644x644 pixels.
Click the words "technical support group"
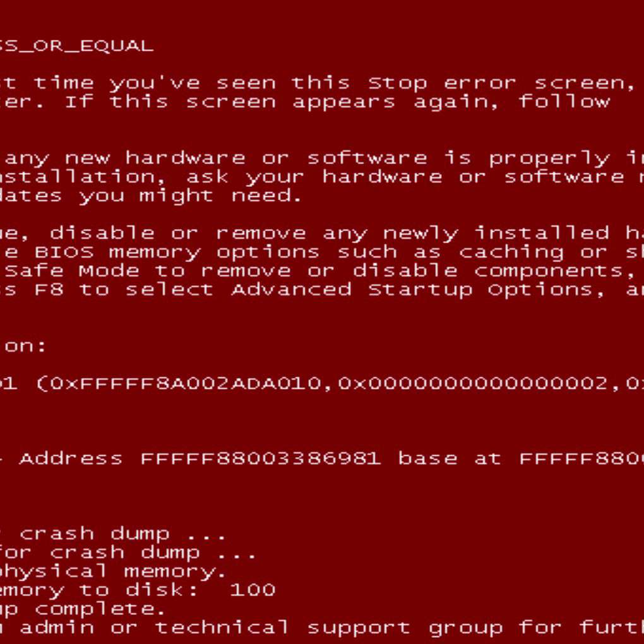click(328, 628)
